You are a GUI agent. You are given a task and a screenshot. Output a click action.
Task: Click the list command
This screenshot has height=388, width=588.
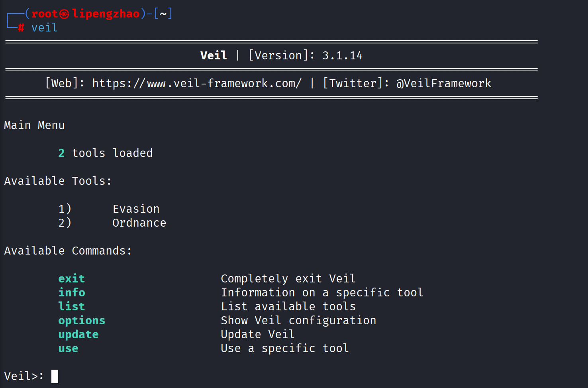(72, 306)
